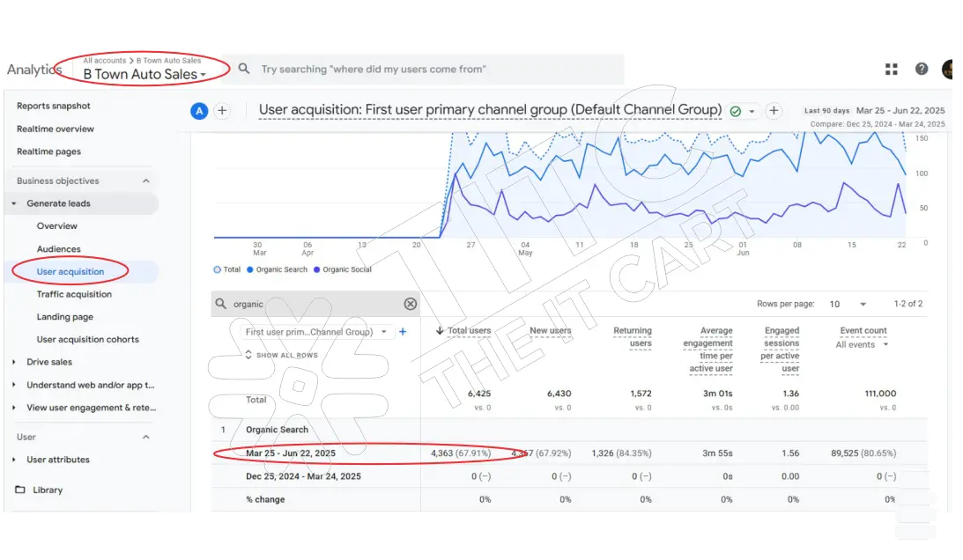Click the Library folder icon

(20, 490)
